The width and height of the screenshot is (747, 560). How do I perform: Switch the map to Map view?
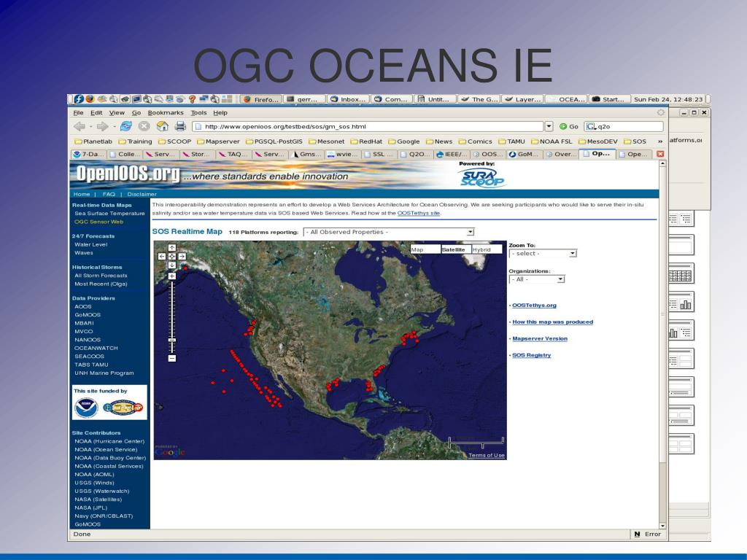[x=425, y=249]
